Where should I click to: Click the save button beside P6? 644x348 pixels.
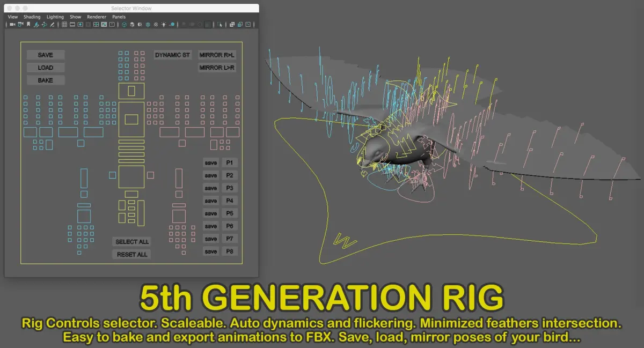point(211,226)
